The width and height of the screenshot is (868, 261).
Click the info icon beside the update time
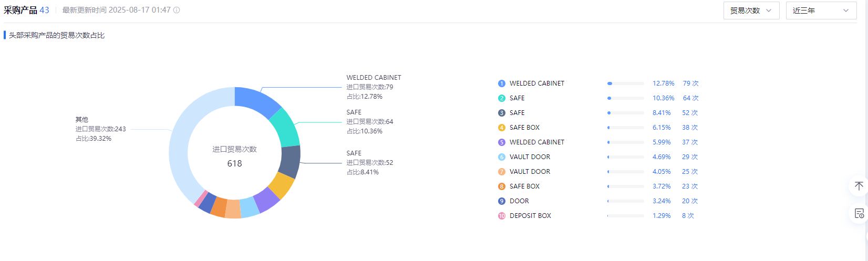tap(177, 10)
